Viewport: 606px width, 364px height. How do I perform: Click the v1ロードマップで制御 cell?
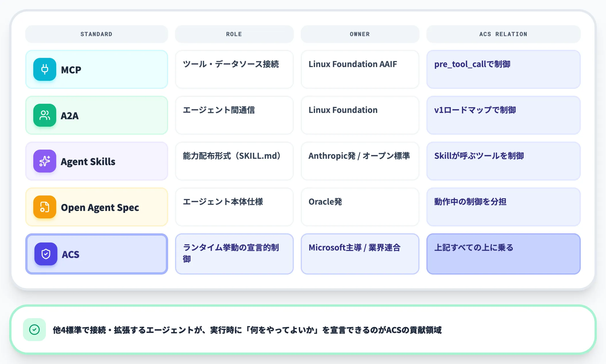click(503, 115)
